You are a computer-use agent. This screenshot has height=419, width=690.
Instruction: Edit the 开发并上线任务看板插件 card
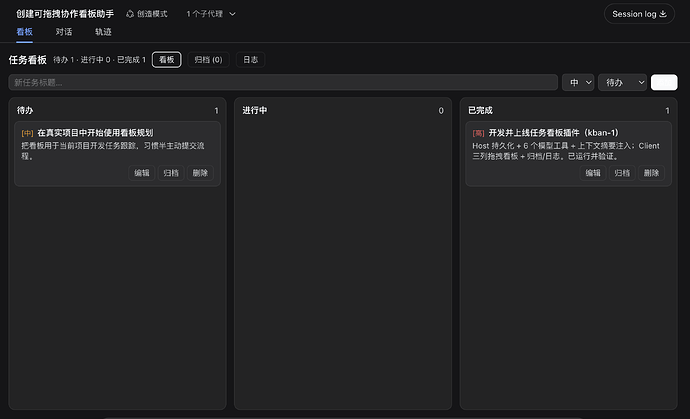[593, 173]
